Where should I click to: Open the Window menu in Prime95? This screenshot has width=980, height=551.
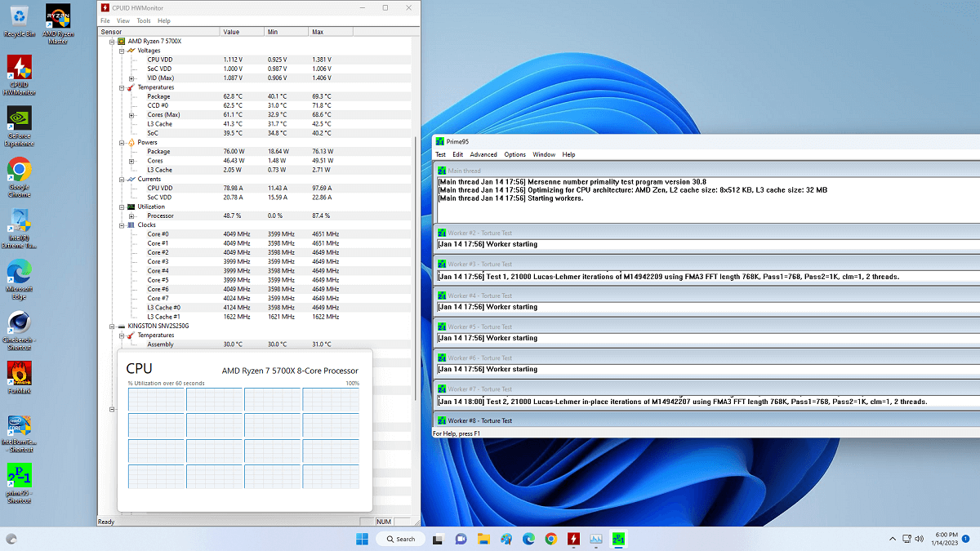[x=545, y=154]
